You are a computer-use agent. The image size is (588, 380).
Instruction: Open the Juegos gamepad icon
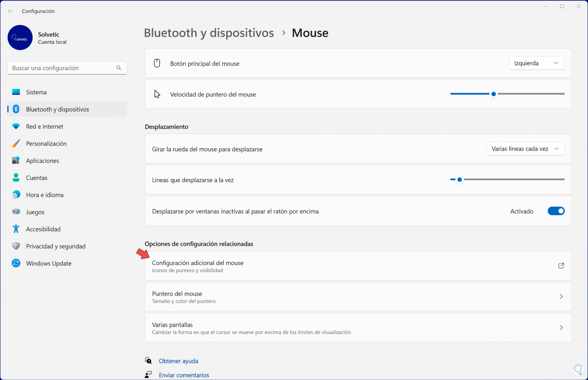(x=16, y=212)
